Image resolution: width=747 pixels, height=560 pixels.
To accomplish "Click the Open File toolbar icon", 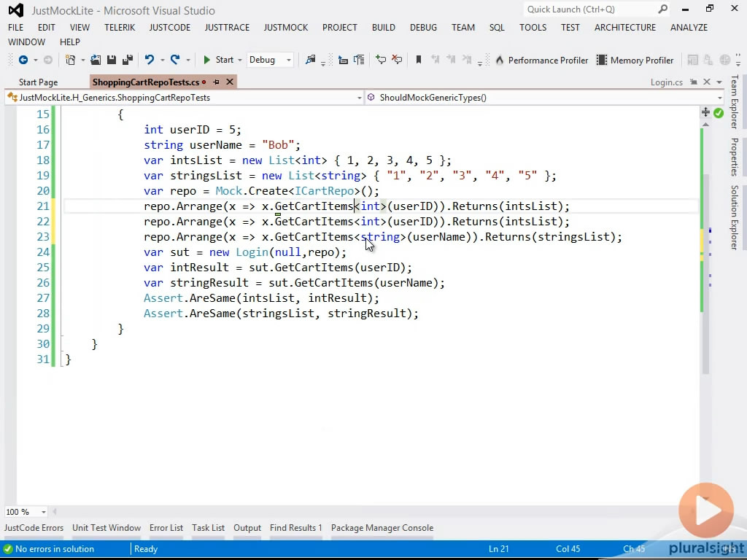I will pyautogui.click(x=96, y=60).
